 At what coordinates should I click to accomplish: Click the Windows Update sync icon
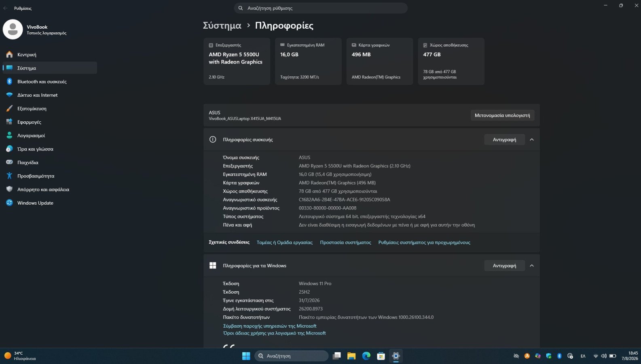[9, 203]
